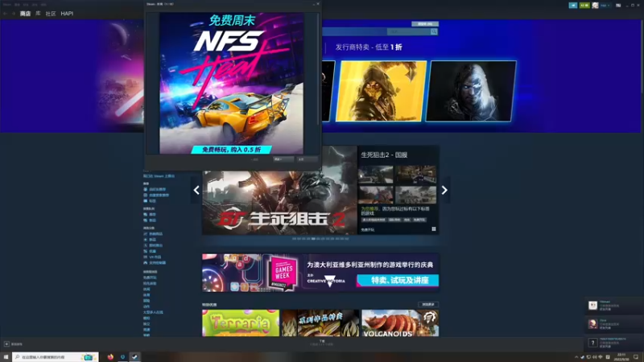Click the first 生死狙击2 screenshot
The image size is (644, 362).
(x=375, y=175)
